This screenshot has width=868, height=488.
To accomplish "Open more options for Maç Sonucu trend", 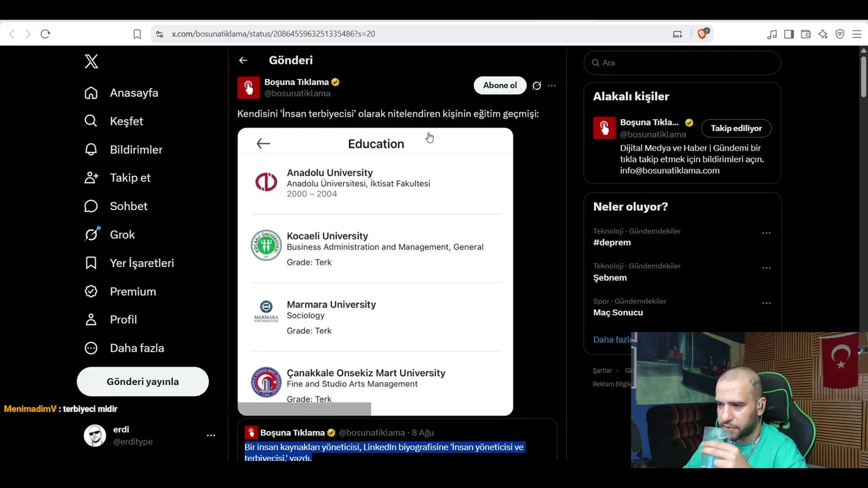I will (766, 303).
